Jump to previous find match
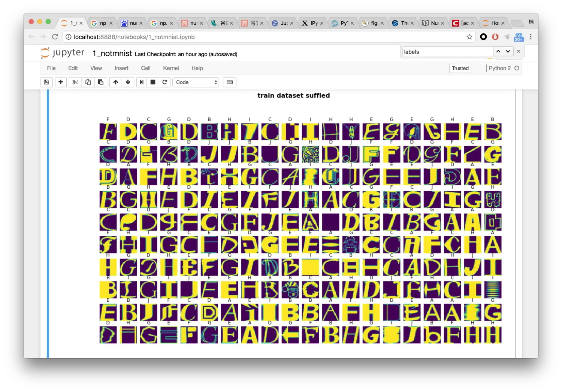 click(x=498, y=51)
